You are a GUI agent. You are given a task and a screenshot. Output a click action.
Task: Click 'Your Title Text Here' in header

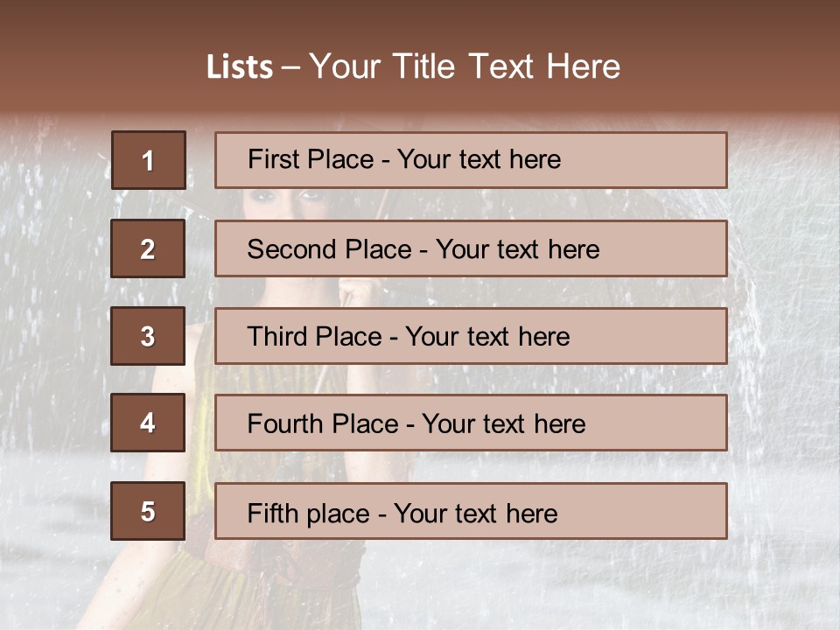(465, 66)
